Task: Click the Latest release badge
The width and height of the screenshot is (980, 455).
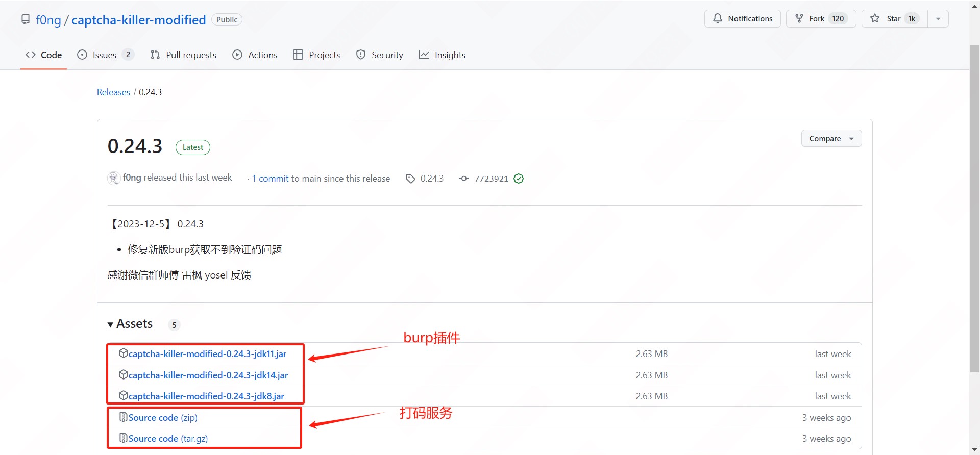Action: (x=193, y=147)
